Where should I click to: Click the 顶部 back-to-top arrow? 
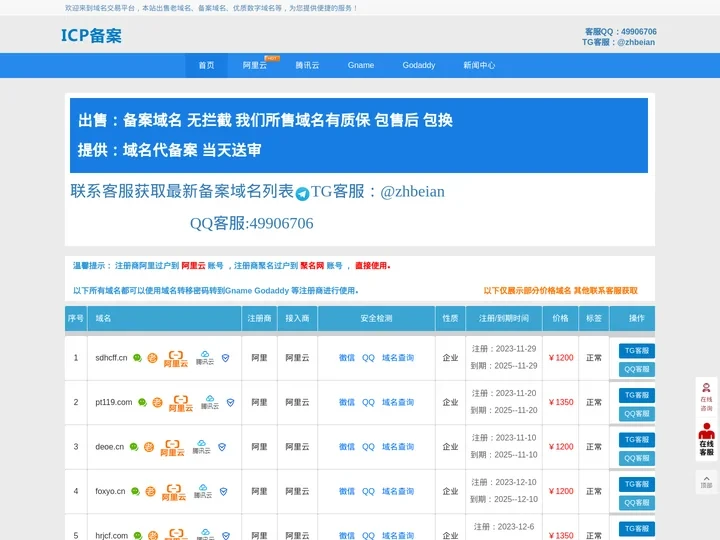tap(706, 482)
